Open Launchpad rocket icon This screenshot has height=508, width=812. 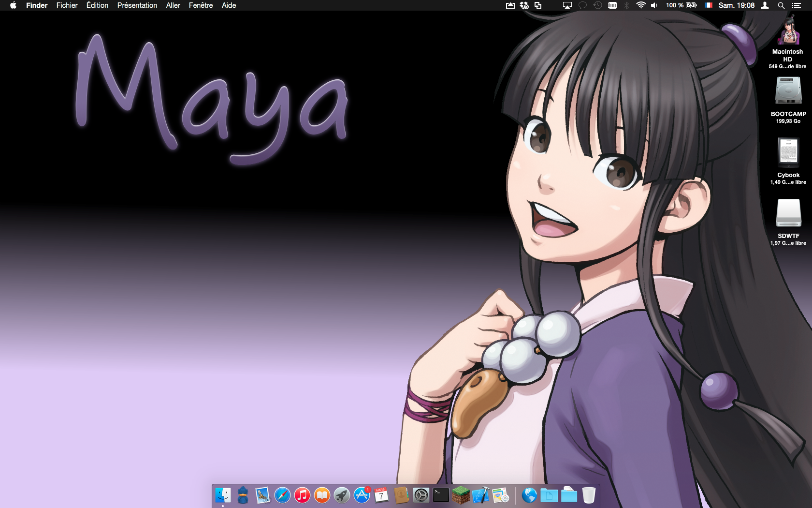342,495
